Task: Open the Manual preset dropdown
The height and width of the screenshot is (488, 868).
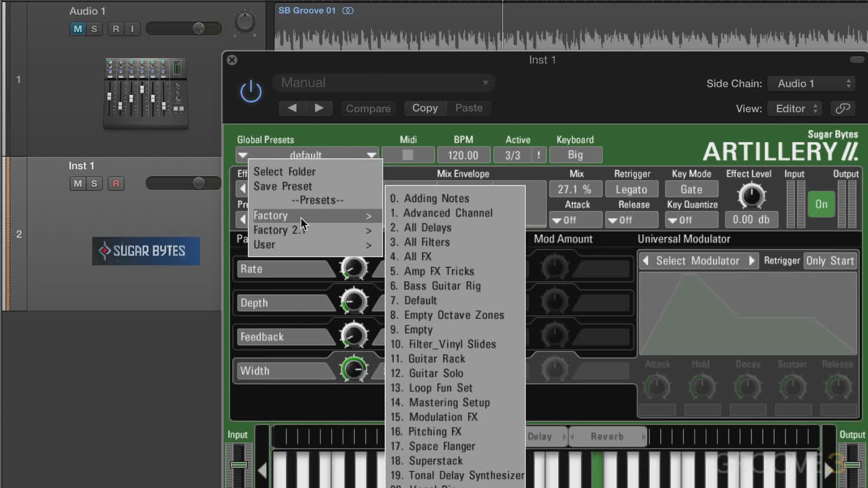Action: [385, 83]
